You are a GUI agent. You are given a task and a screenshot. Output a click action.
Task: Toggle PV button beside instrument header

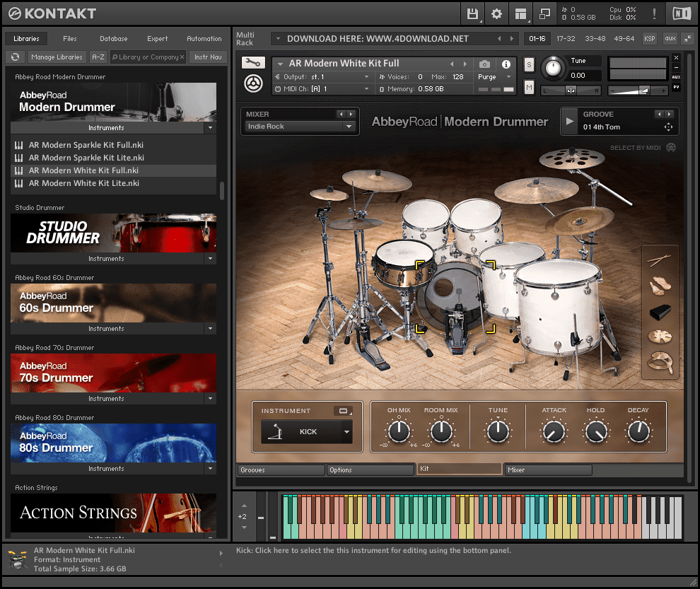[677, 88]
